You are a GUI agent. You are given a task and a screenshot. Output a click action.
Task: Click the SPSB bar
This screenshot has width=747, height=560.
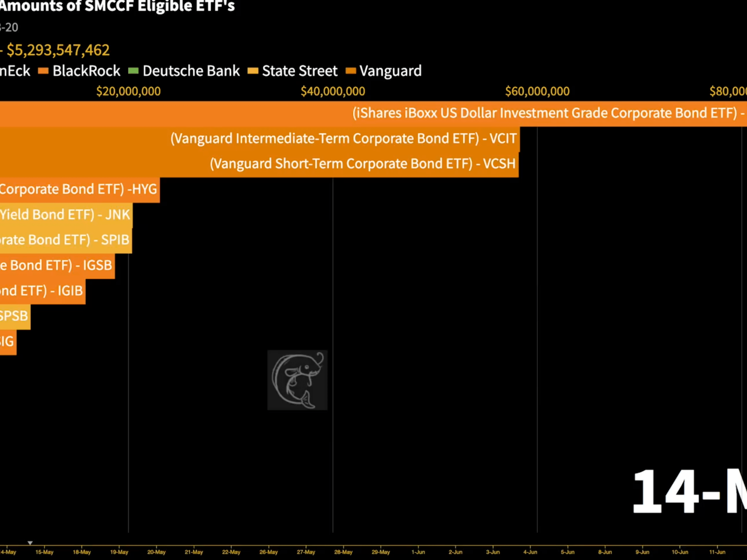click(x=15, y=316)
